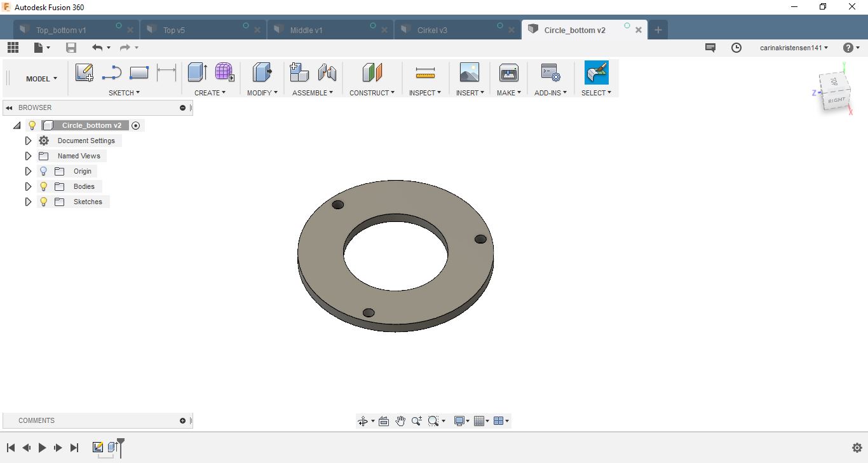Open the INSERT dropdown menu

470,93
